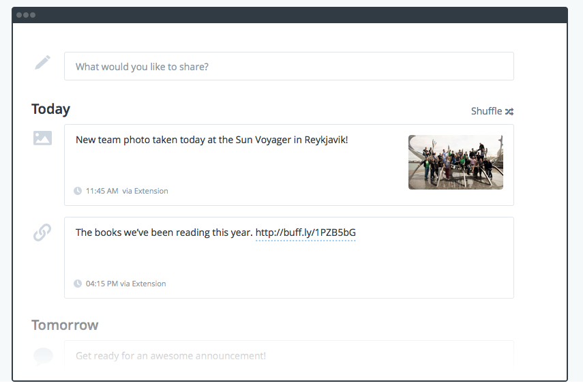Click the clock icon beside 04:15 PM
This screenshot has height=392, width=583.
[x=78, y=284]
